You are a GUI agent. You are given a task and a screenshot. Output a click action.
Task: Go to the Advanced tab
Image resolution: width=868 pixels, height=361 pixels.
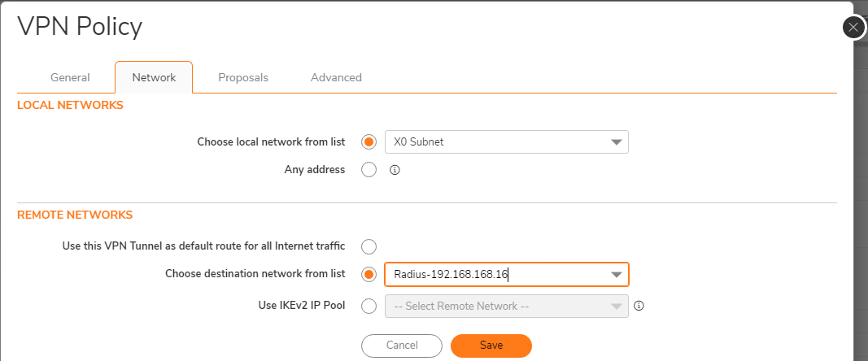[336, 77]
